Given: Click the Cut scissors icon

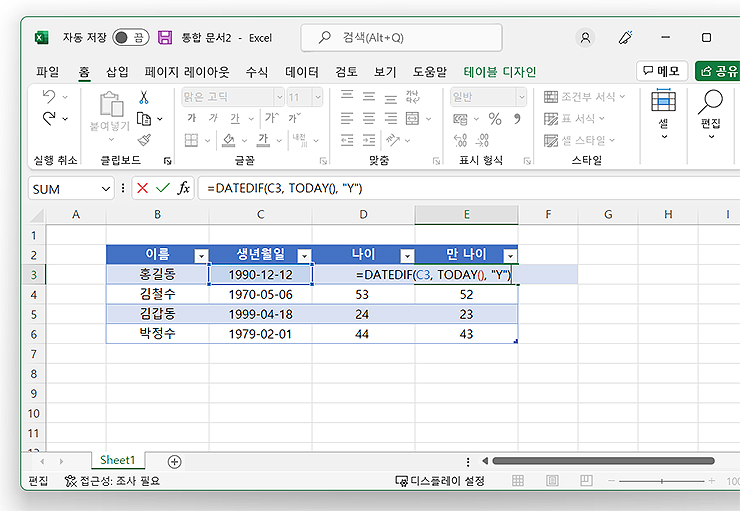Looking at the screenshot, I should tap(144, 97).
